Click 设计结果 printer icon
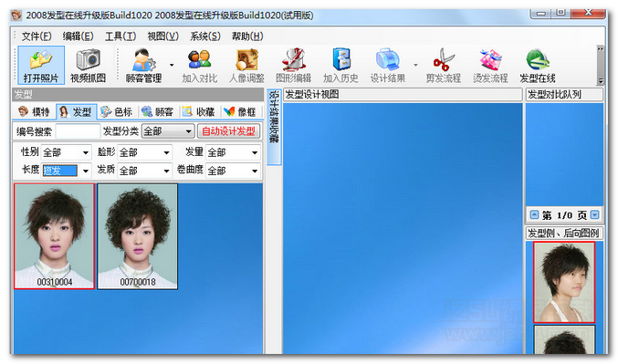618x364 pixels. pos(388,66)
